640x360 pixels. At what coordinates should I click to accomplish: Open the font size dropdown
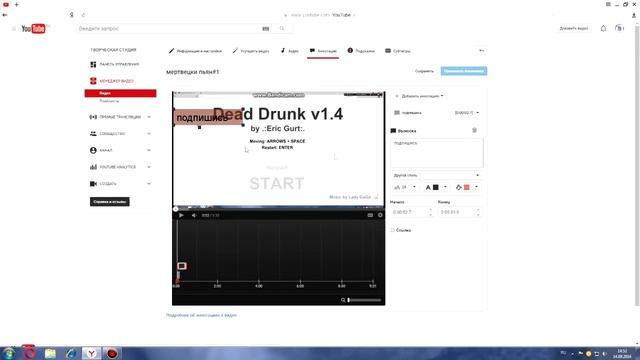pyautogui.click(x=405, y=187)
